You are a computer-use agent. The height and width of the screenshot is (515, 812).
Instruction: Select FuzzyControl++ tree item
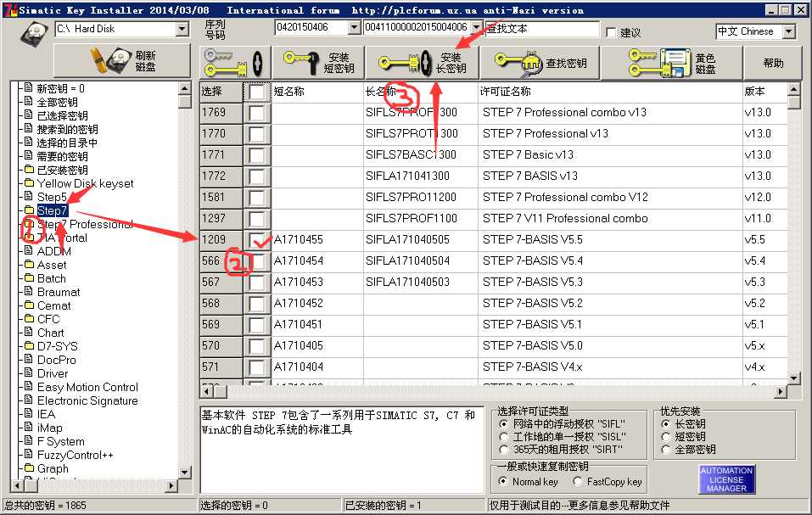coord(75,455)
